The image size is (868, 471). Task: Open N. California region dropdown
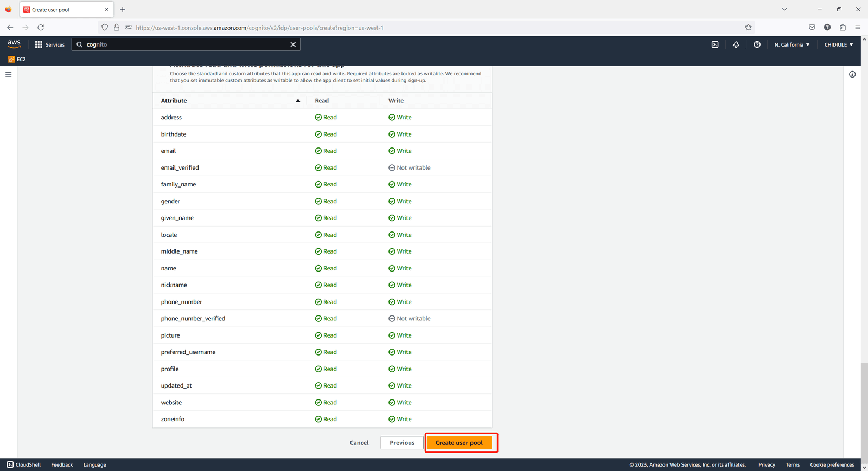[792, 44]
